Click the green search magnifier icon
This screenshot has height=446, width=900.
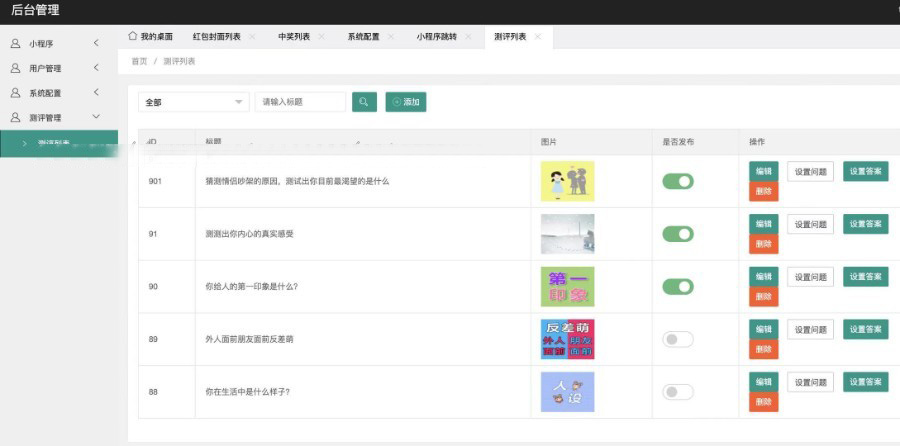tap(364, 102)
